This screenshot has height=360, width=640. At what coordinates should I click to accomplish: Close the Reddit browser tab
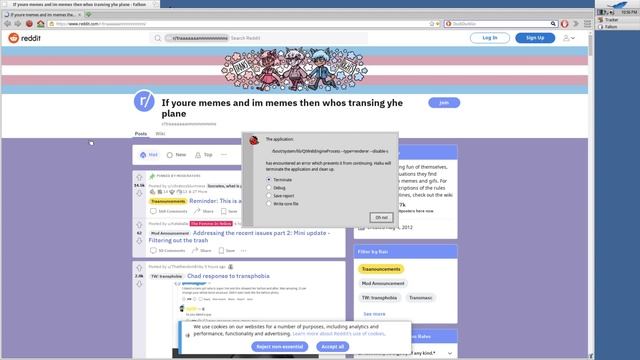click(80, 14)
